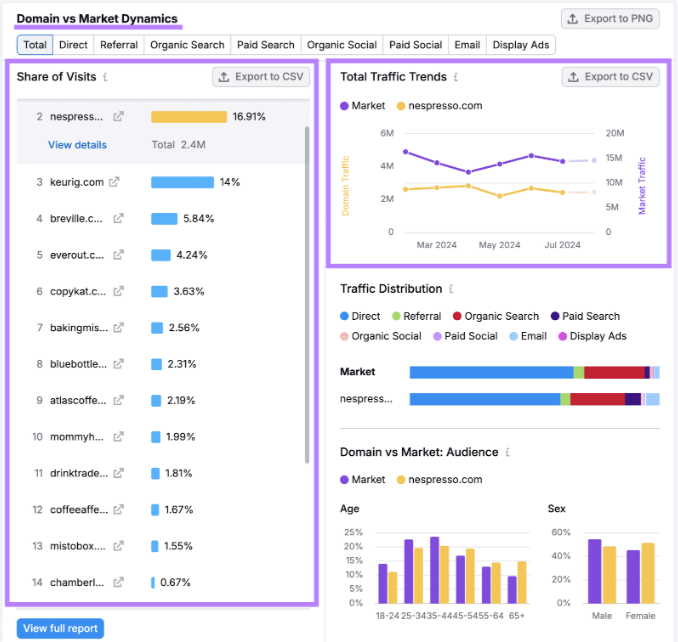Open the Paid Social tab
The height and width of the screenshot is (642, 678).
coord(416,45)
